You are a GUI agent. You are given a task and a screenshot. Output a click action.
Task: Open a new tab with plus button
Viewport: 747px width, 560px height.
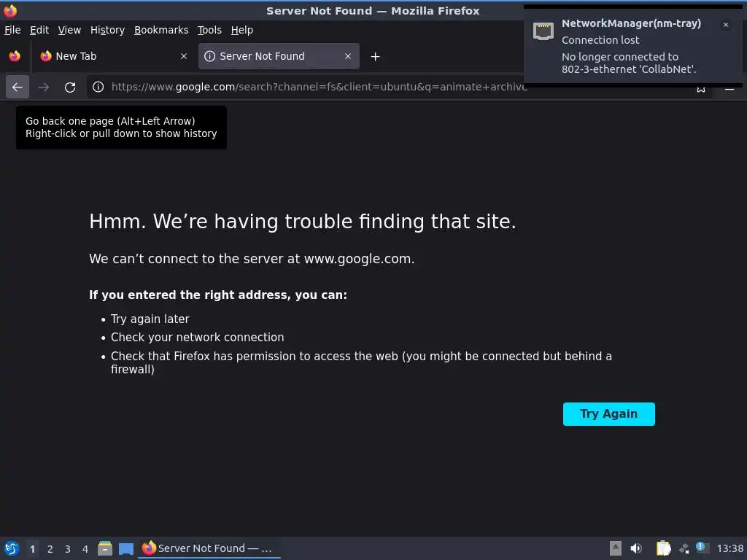click(x=376, y=57)
